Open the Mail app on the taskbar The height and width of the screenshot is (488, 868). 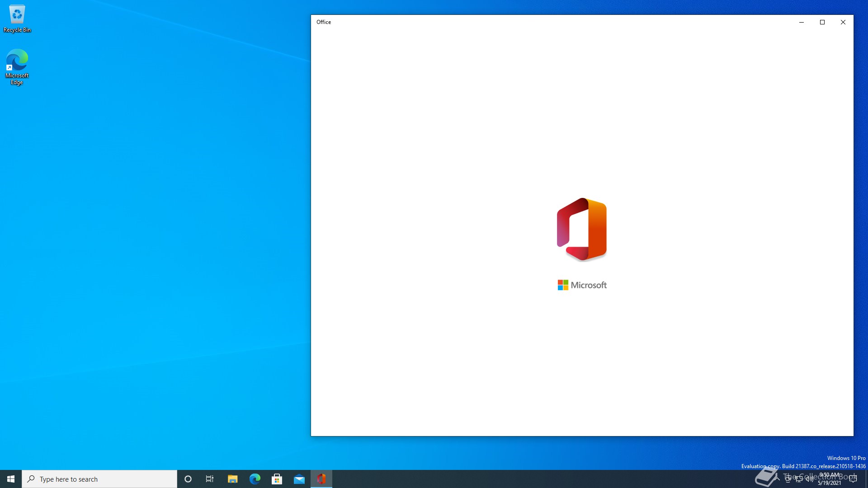click(x=299, y=479)
